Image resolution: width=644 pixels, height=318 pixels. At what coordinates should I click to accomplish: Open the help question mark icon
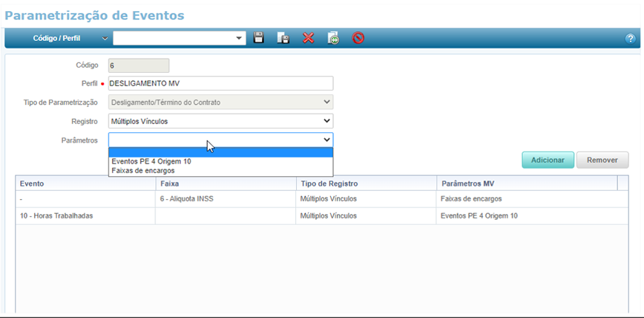click(630, 38)
